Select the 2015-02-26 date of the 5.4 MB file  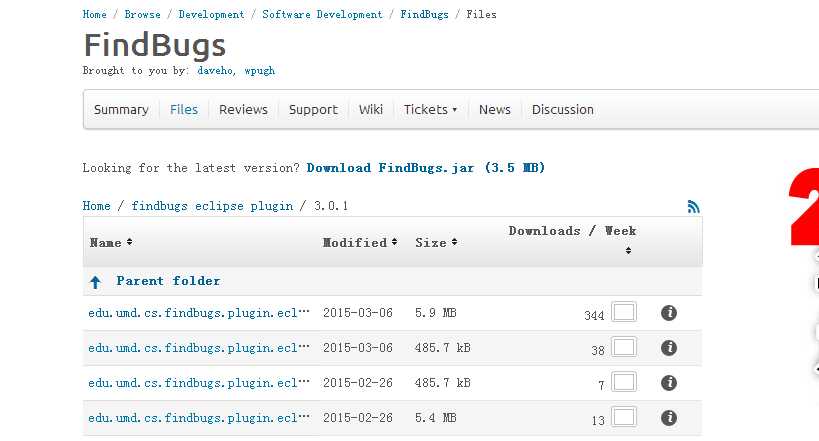pos(358,418)
